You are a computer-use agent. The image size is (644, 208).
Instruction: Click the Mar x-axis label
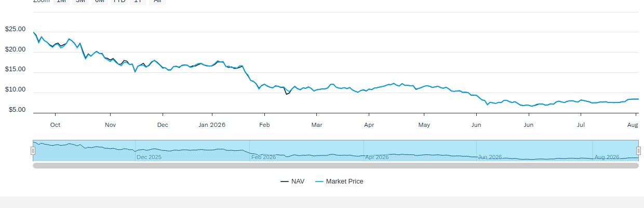coord(317,125)
